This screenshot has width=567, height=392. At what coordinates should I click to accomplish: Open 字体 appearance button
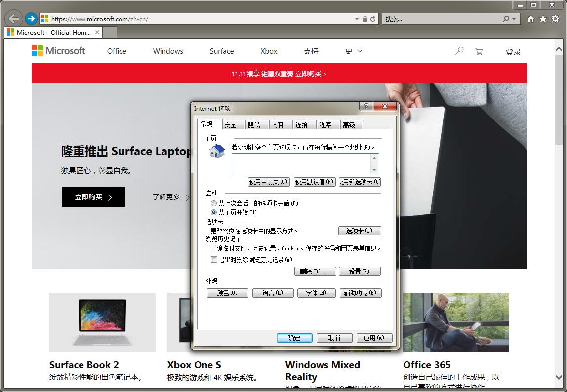(x=317, y=293)
